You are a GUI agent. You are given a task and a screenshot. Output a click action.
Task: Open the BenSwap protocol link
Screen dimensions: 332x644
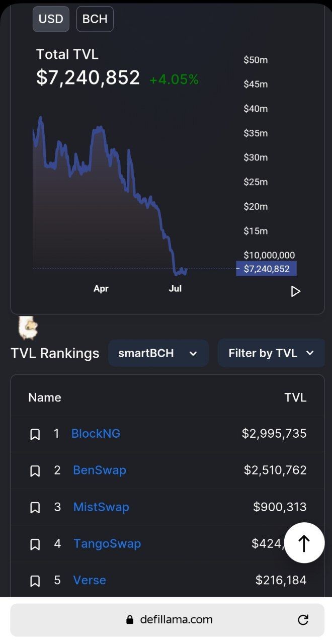click(x=100, y=470)
